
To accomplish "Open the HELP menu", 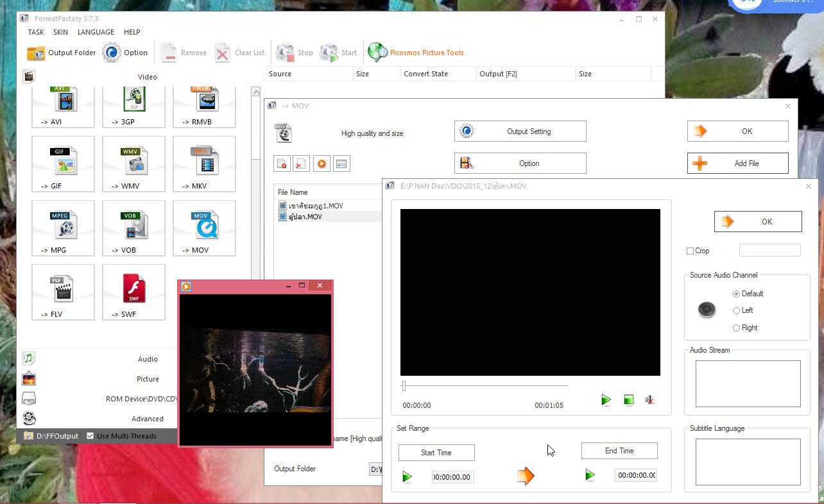I will pyautogui.click(x=132, y=32).
